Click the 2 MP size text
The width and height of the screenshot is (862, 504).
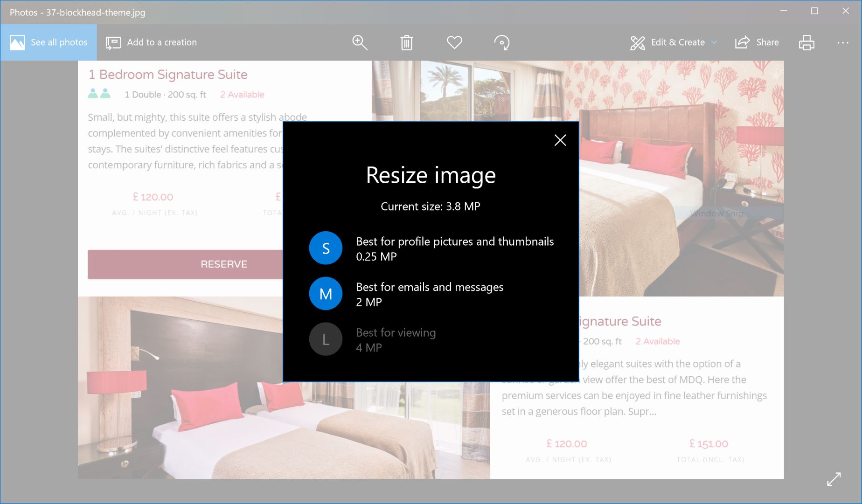(x=369, y=303)
